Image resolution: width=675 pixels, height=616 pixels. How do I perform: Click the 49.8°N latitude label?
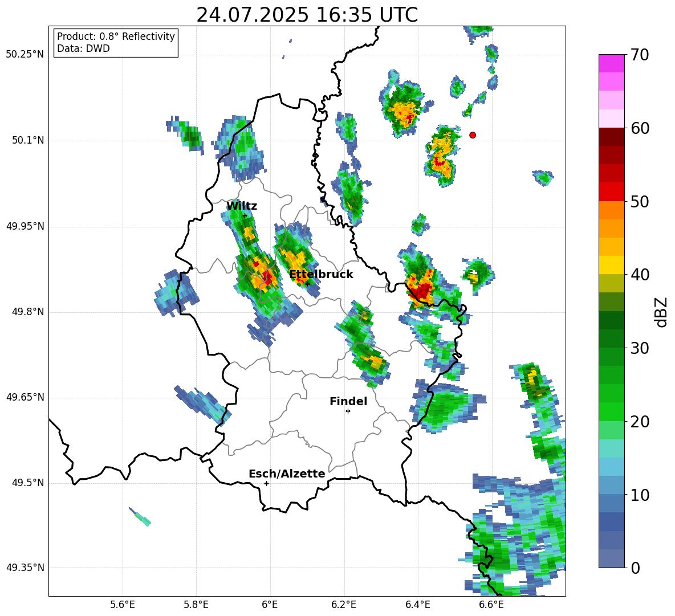coord(28,312)
